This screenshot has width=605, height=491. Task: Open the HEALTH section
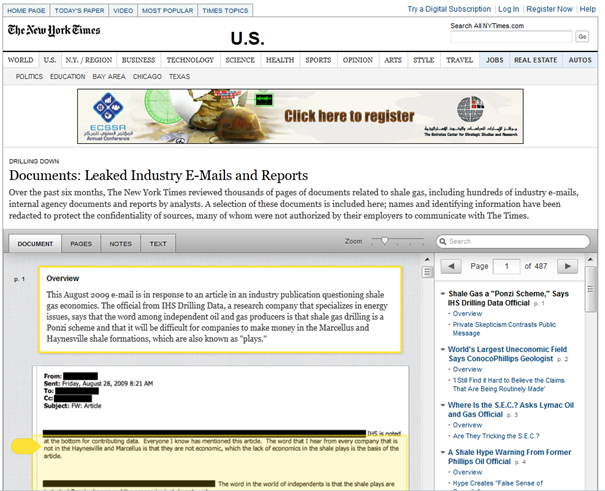pos(280,60)
